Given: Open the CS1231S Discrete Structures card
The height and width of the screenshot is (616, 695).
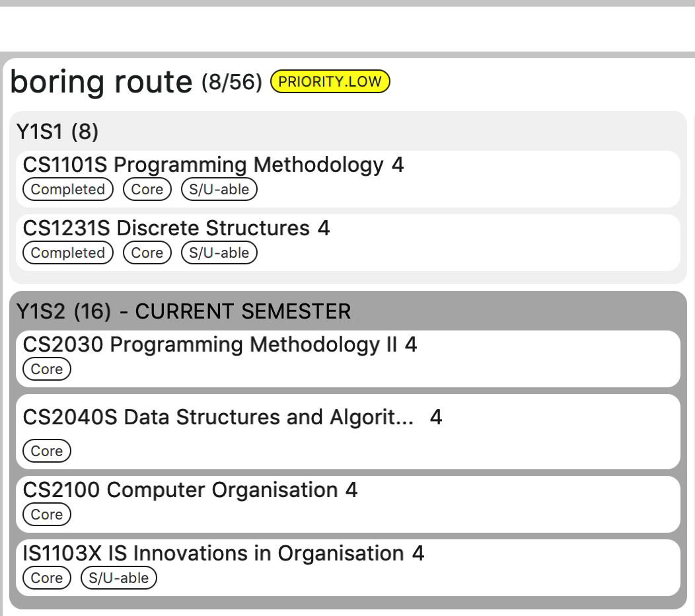Looking at the screenshot, I should coord(348,243).
